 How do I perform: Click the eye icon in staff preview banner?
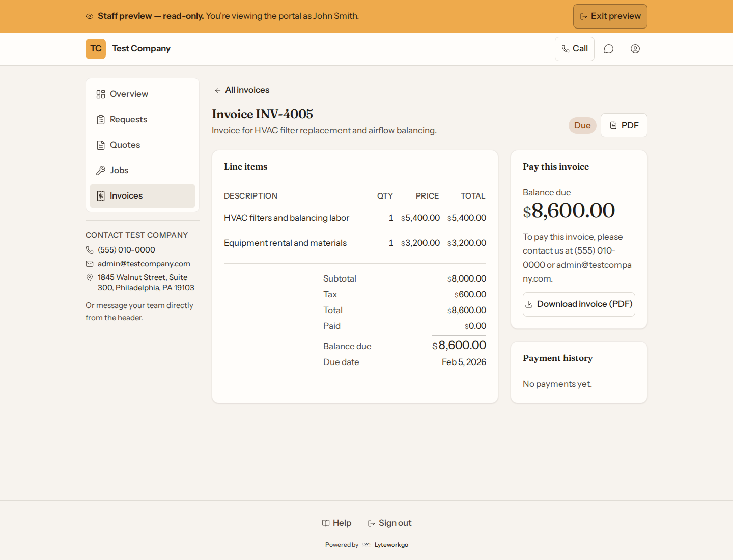click(x=90, y=16)
